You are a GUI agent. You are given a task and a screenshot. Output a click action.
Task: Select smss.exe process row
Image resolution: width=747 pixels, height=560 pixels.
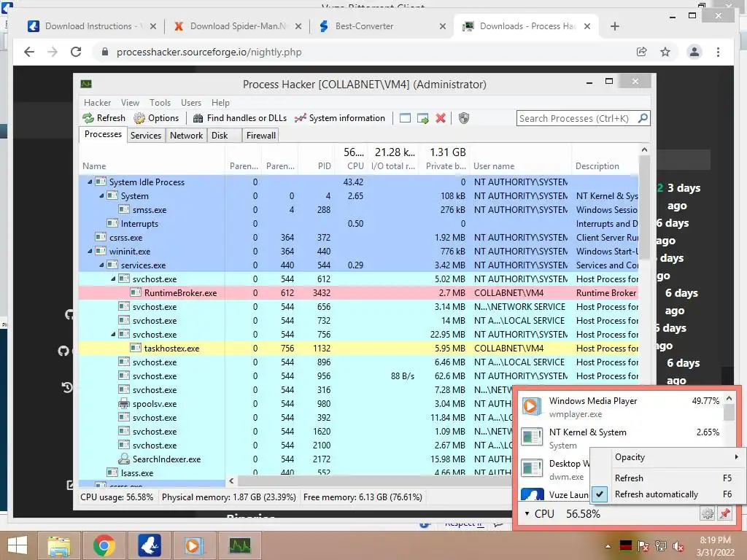(x=358, y=209)
